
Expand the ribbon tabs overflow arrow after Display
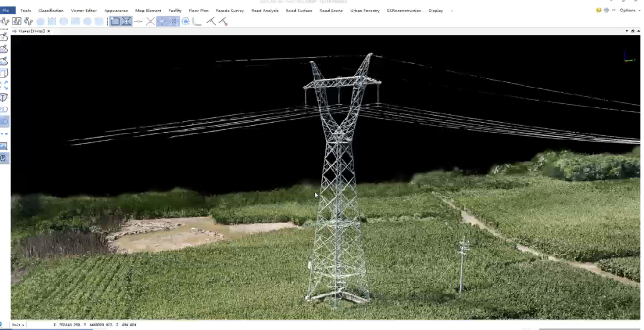click(451, 11)
